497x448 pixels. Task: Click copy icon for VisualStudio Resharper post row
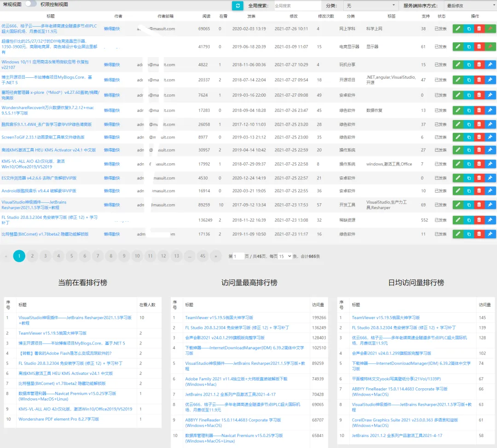[468, 205]
